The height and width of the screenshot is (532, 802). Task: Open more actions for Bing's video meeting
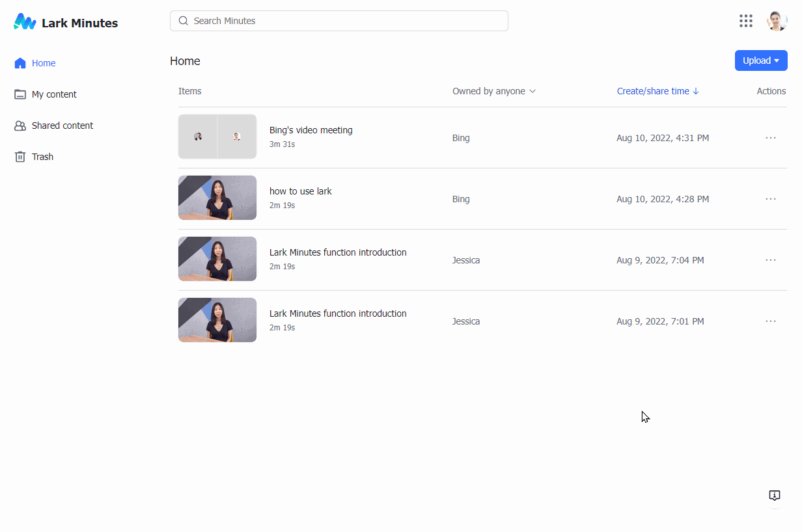point(771,138)
